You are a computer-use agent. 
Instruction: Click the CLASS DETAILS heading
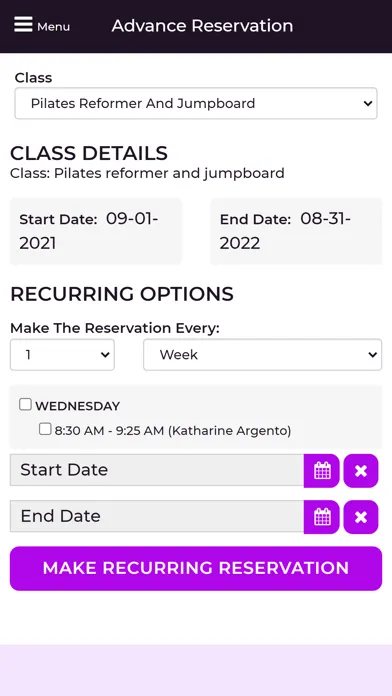[89, 154]
